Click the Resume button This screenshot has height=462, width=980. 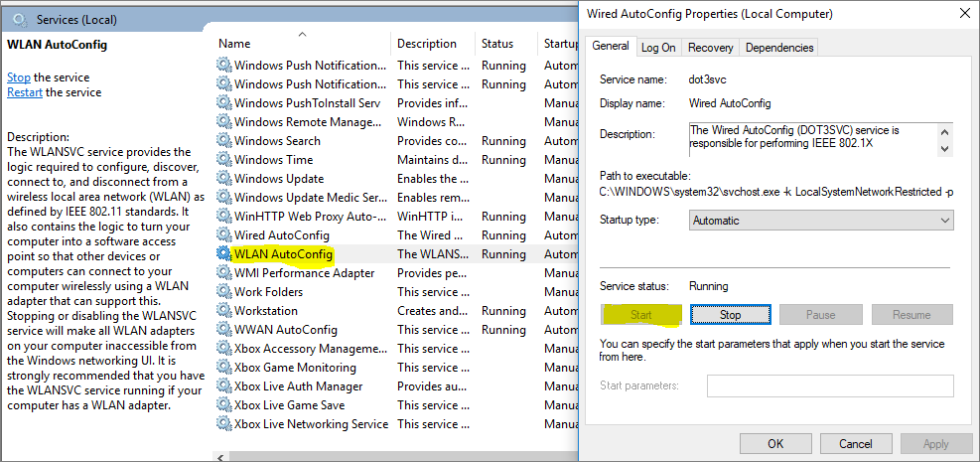pos(911,315)
